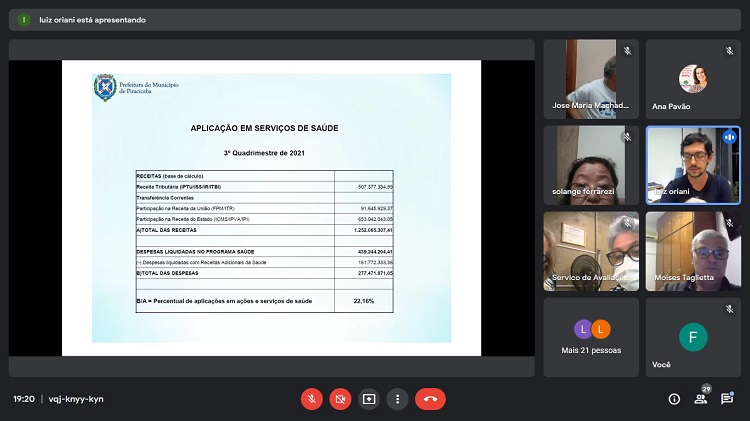Hang up with the red leave call button
Screen dimensions: 750x421
point(430,399)
